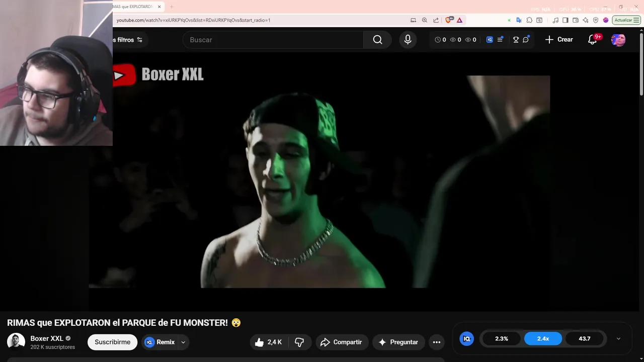Click the 2.4x stat pill
Image resolution: width=644 pixels, height=362 pixels.
point(543,339)
